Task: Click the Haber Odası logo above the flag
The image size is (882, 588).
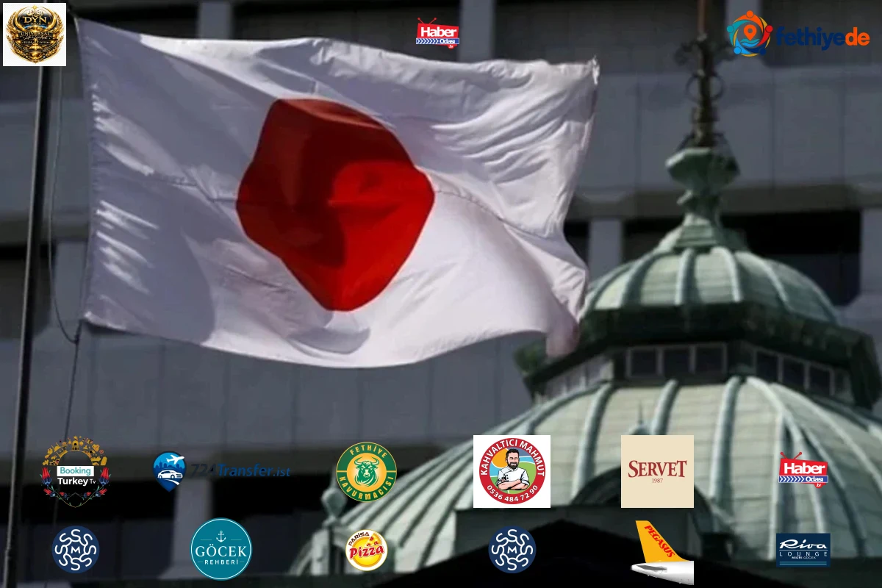Action: 438,34
